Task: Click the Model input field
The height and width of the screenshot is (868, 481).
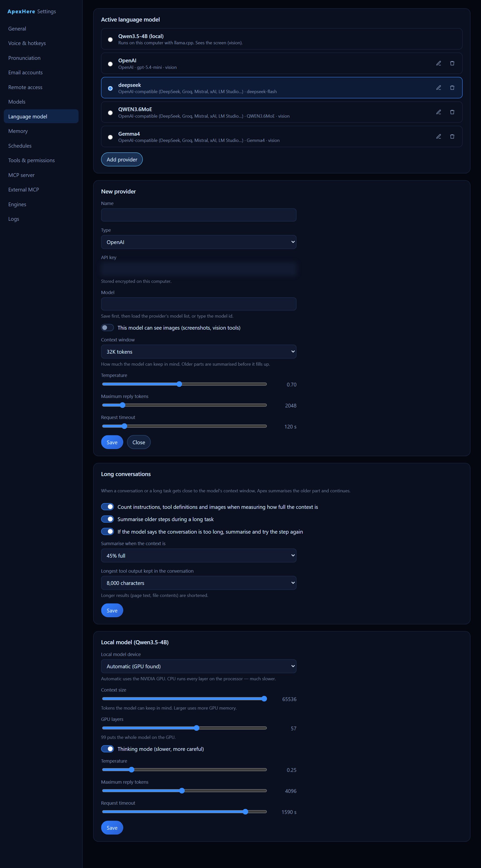Action: pyautogui.click(x=199, y=304)
